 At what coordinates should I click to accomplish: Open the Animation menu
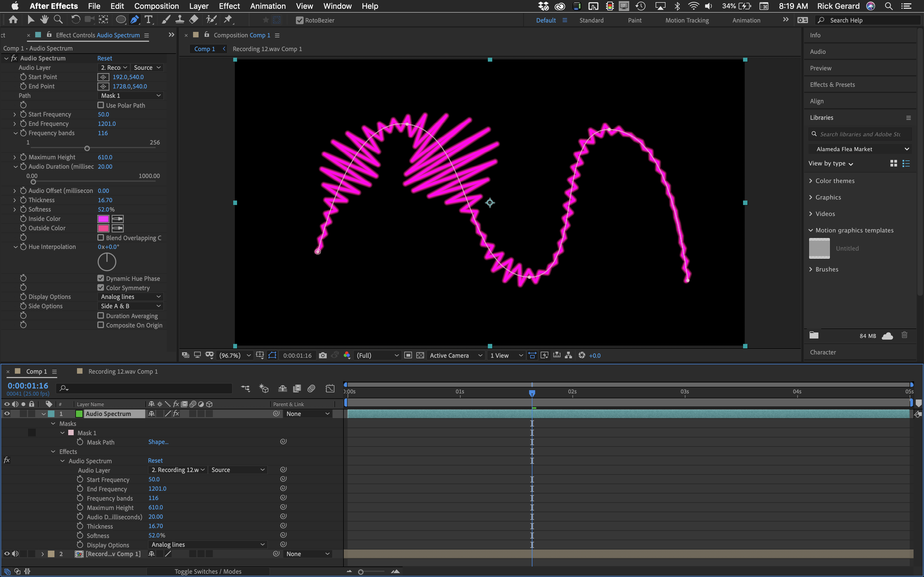pyautogui.click(x=268, y=6)
